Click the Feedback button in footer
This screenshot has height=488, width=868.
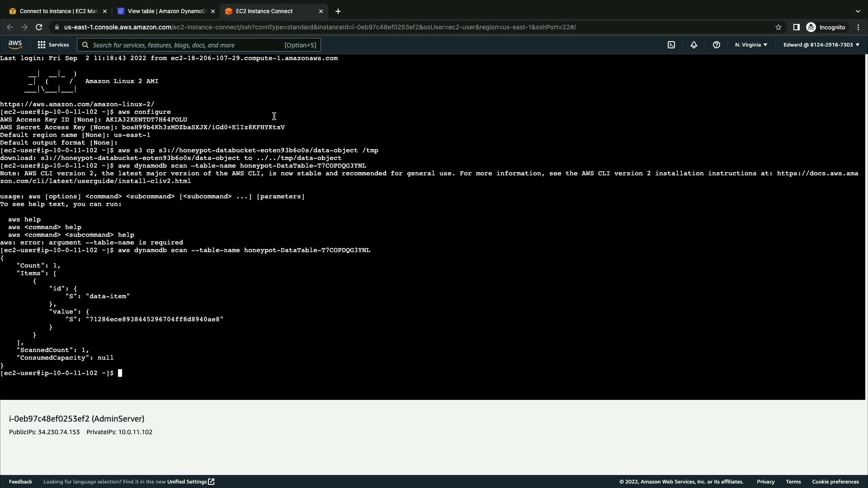click(x=20, y=482)
